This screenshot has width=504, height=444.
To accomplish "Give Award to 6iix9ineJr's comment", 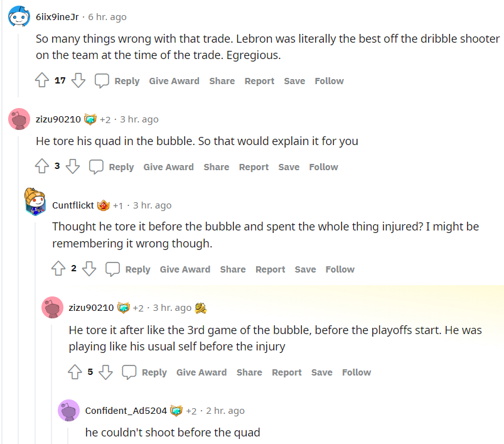I will 174,81.
